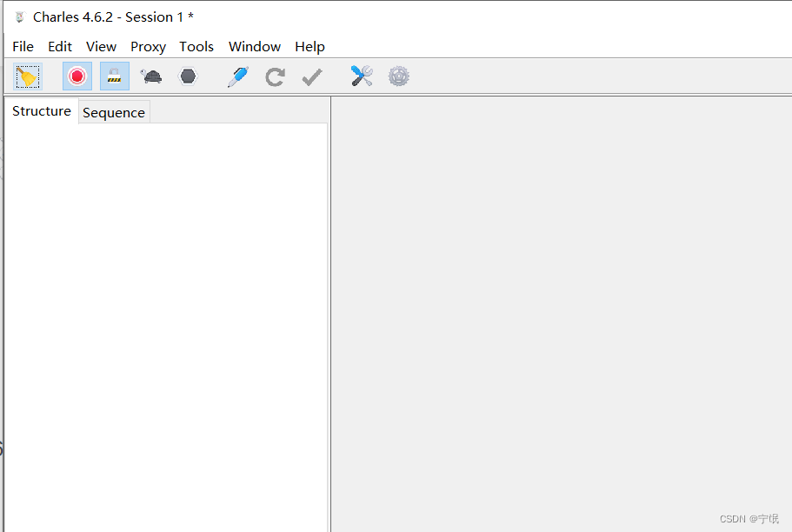Switch to the Structure tab

(42, 111)
